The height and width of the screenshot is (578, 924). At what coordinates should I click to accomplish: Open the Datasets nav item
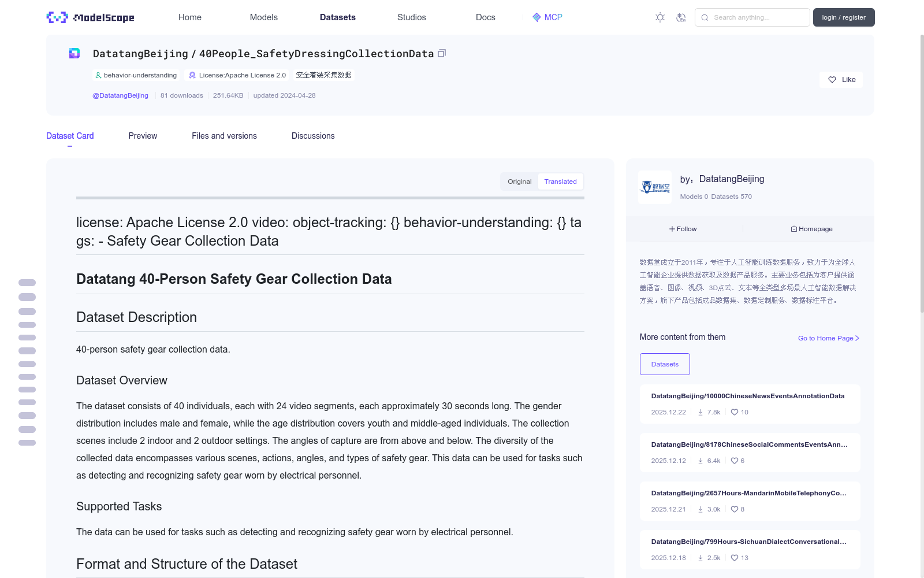click(x=338, y=17)
